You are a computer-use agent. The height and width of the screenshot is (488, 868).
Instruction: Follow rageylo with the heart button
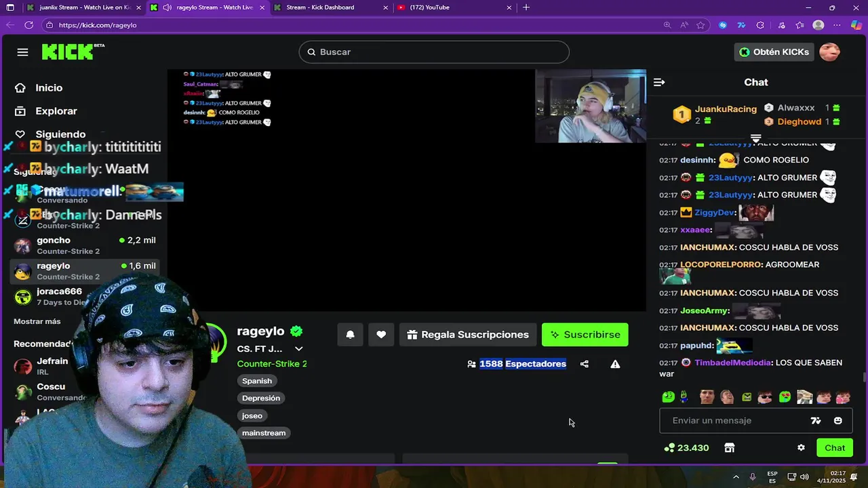[381, 335]
